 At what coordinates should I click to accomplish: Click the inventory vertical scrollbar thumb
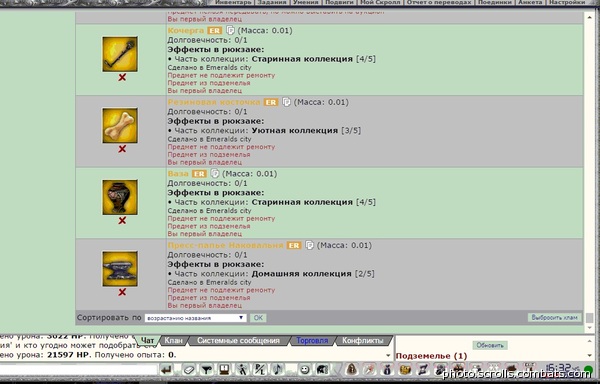tap(589, 317)
